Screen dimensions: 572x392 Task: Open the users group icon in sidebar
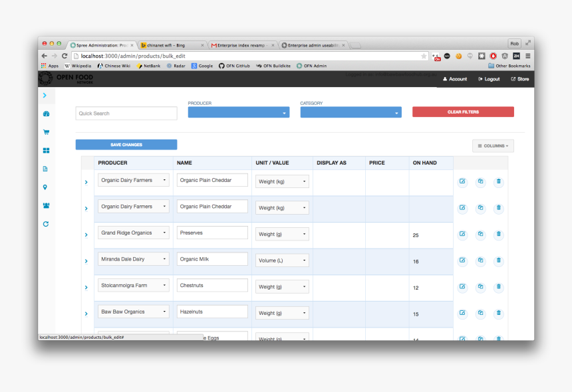46,205
